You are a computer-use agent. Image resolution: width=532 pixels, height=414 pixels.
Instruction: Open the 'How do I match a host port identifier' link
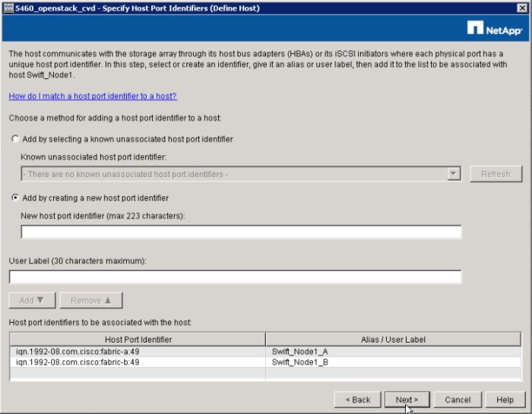[93, 96]
